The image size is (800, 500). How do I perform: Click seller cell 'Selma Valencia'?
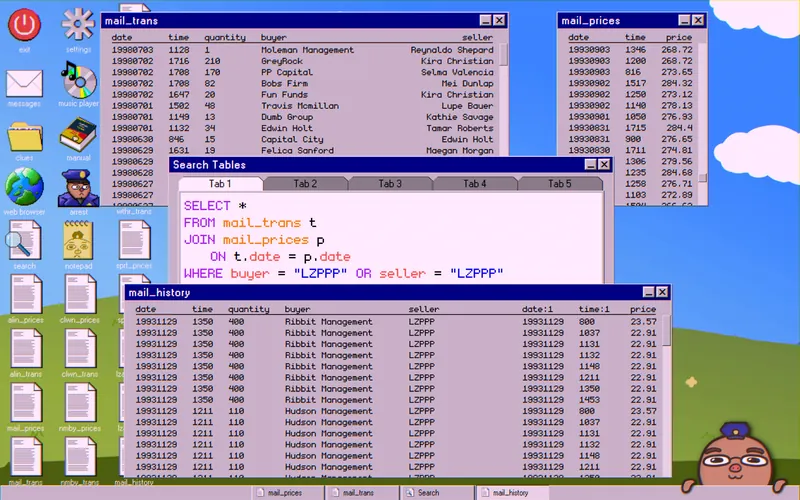pos(457,72)
